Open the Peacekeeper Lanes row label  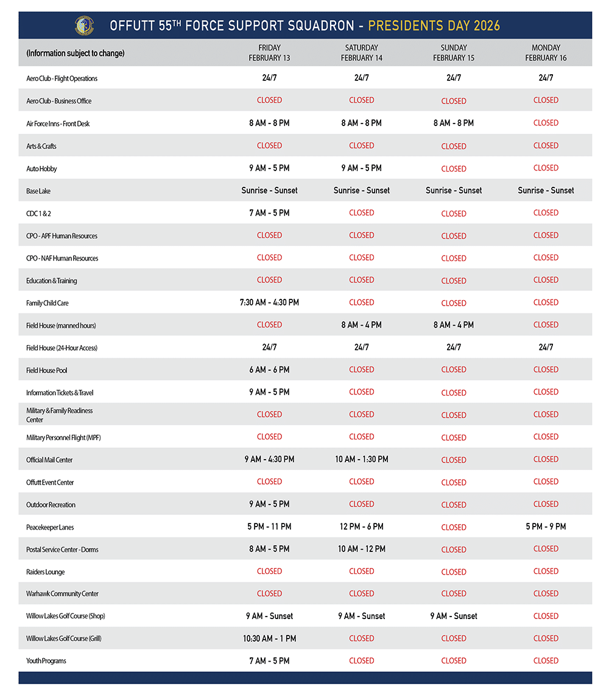[50, 527]
